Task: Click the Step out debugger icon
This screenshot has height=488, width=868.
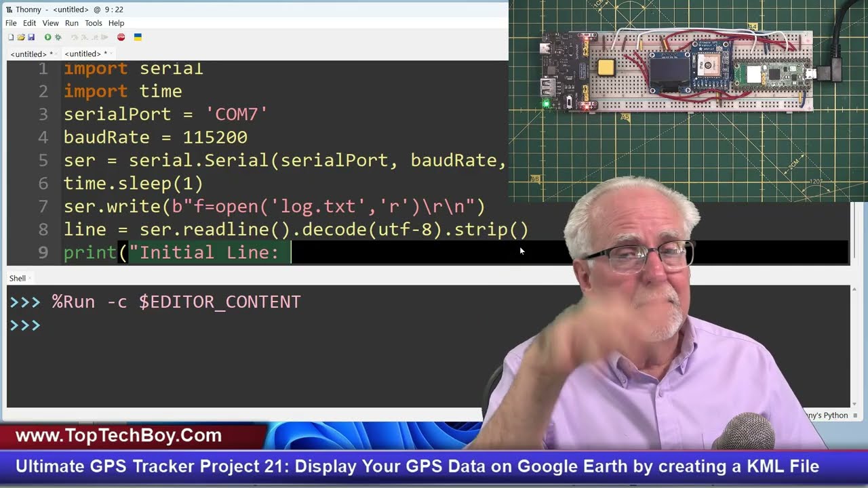Action: pos(94,37)
